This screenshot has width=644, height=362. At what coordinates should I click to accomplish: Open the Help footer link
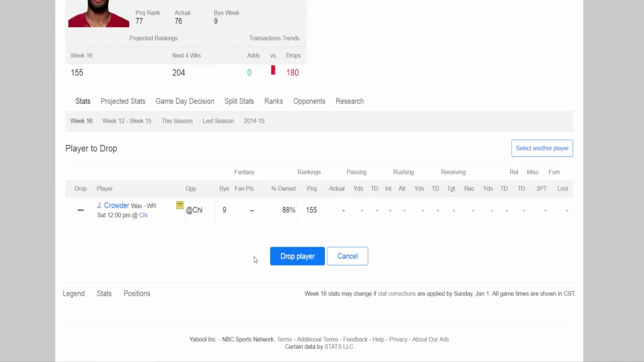tap(378, 339)
